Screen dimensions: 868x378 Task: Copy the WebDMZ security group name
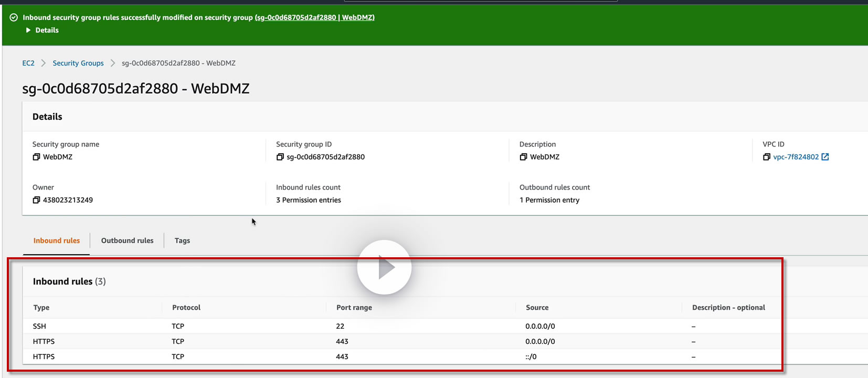(36, 157)
